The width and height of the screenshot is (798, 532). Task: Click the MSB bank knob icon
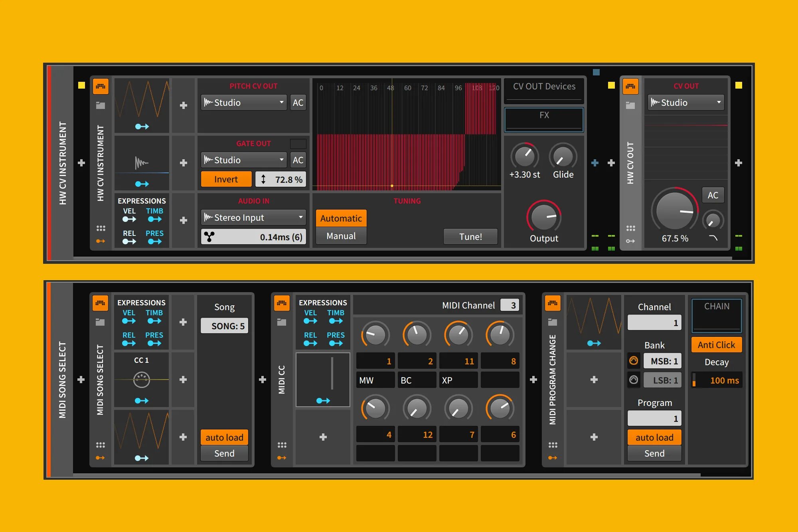634,361
